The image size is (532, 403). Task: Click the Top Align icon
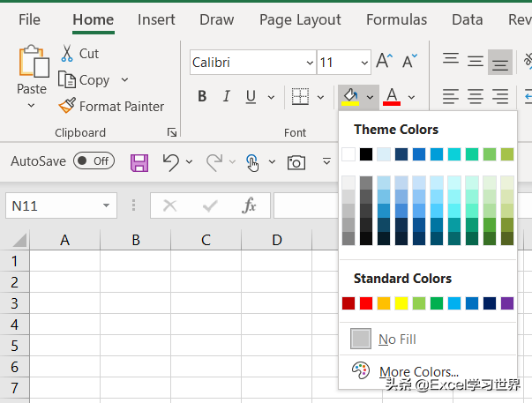coord(451,59)
